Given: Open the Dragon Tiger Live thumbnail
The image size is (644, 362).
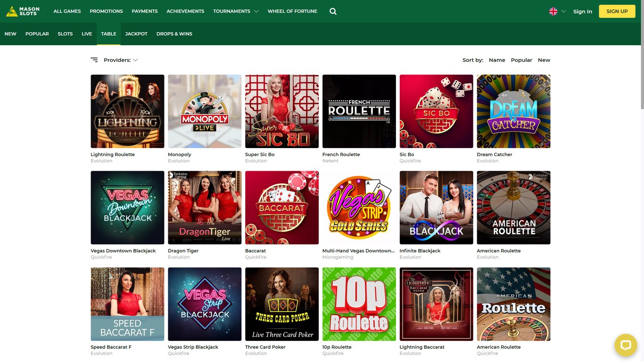Looking at the screenshot, I should point(205,207).
